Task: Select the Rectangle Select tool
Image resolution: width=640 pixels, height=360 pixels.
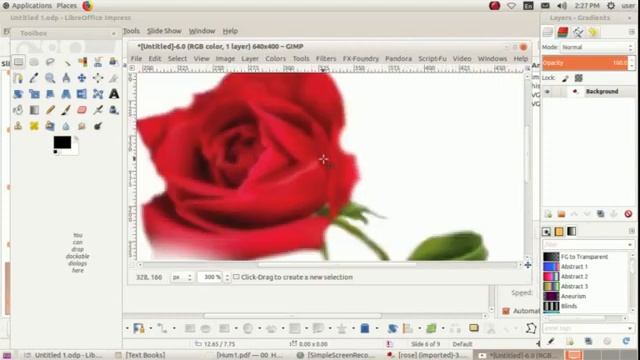Action: 18,62
